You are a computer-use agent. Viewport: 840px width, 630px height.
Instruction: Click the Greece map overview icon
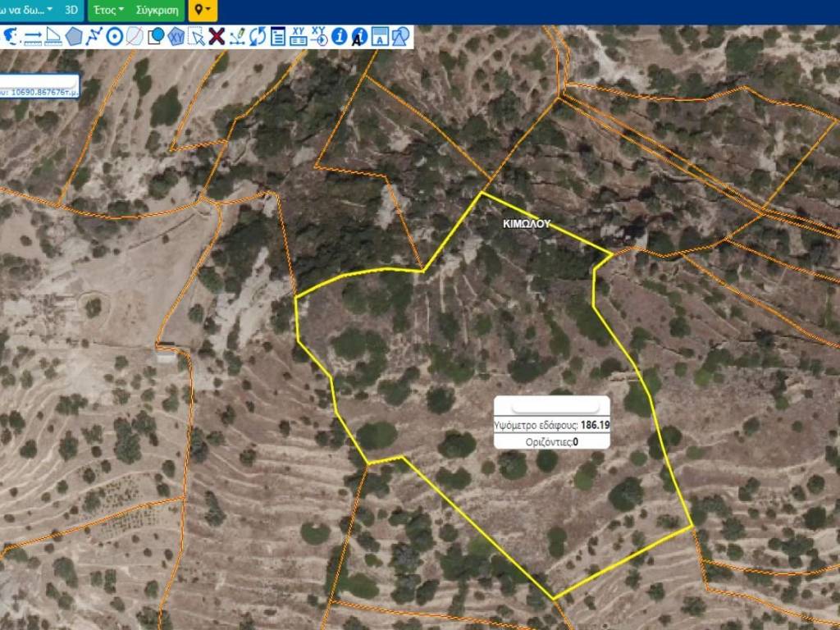tap(12, 36)
